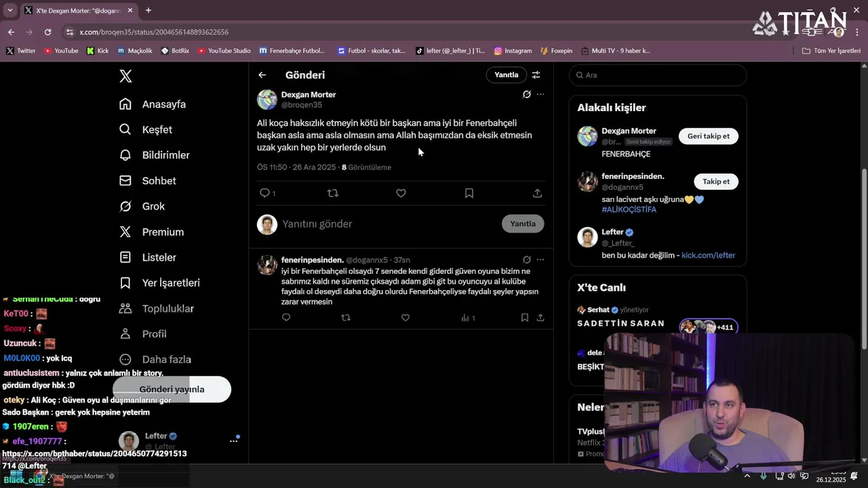The image size is (868, 488).
Task: Click Grok icon on fenerinpesinden reply
Action: [x=526, y=260]
